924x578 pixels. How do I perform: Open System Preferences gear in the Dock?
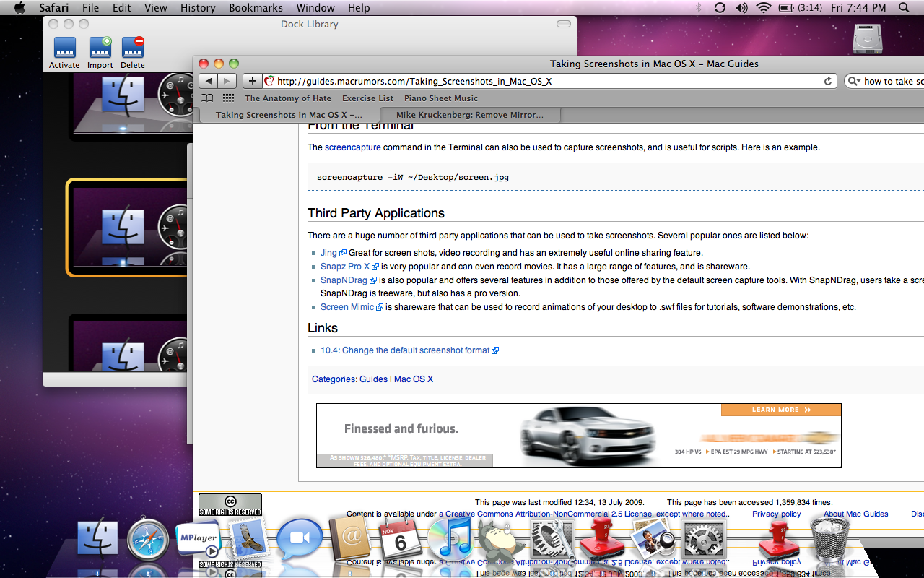[703, 540]
